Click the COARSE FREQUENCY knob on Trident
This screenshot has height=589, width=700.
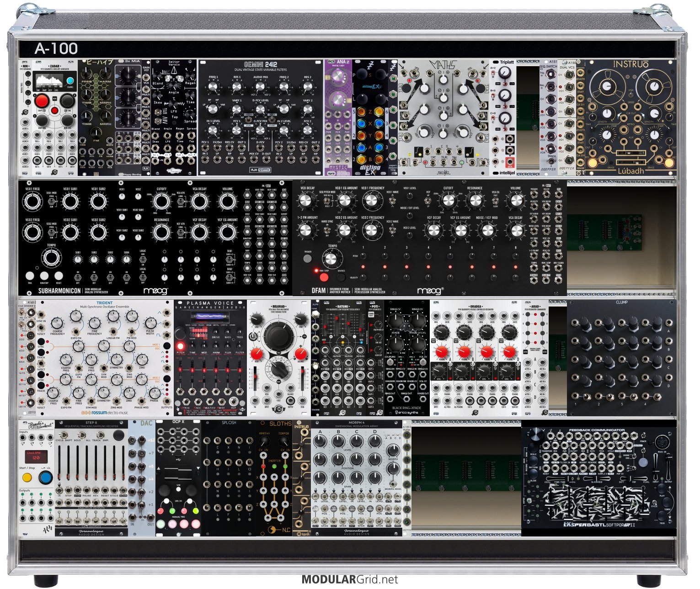point(57,323)
